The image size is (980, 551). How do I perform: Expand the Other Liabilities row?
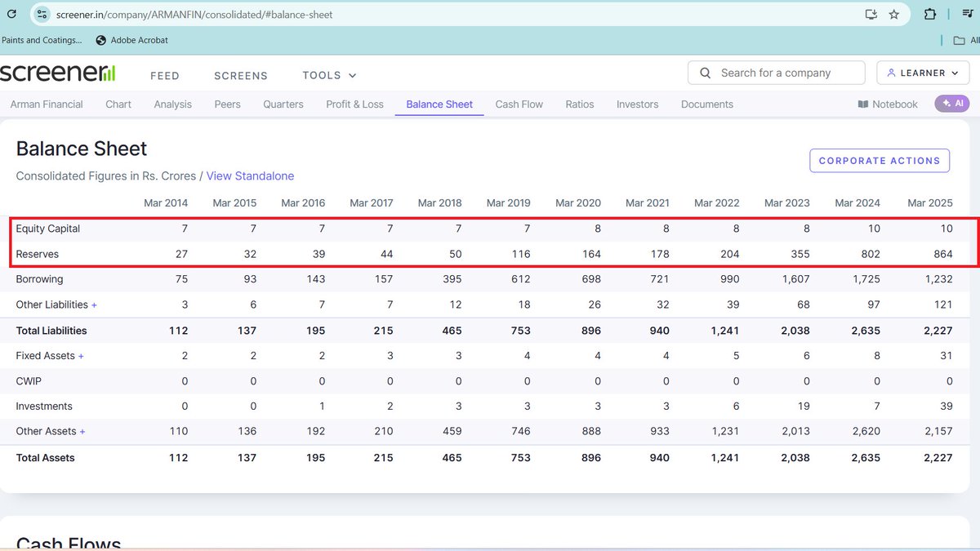click(x=56, y=304)
